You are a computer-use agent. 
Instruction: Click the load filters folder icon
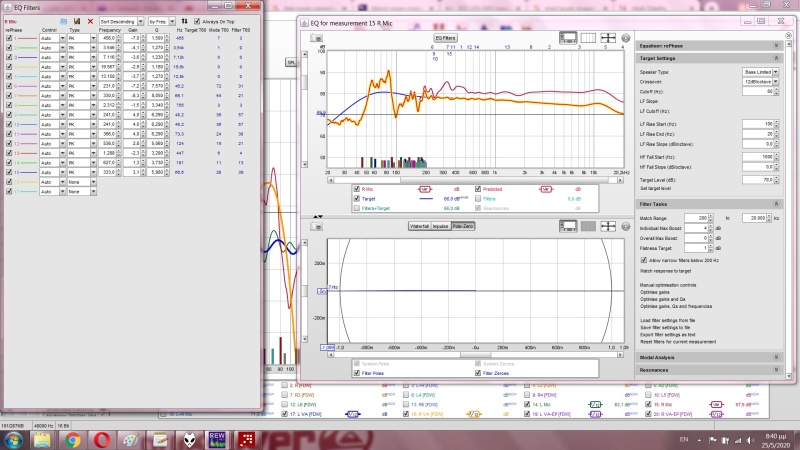(65, 20)
